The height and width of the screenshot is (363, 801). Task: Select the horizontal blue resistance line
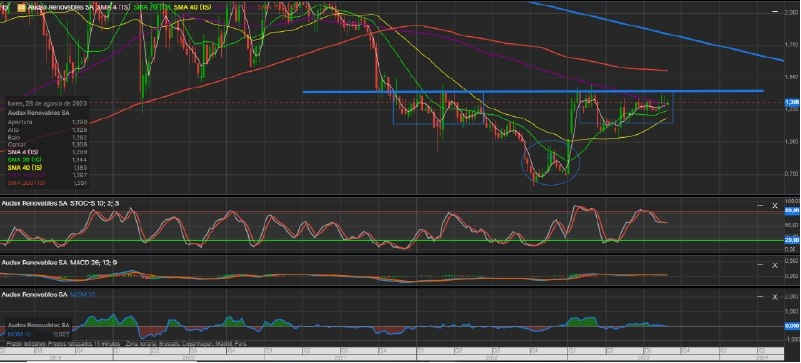(x=533, y=91)
